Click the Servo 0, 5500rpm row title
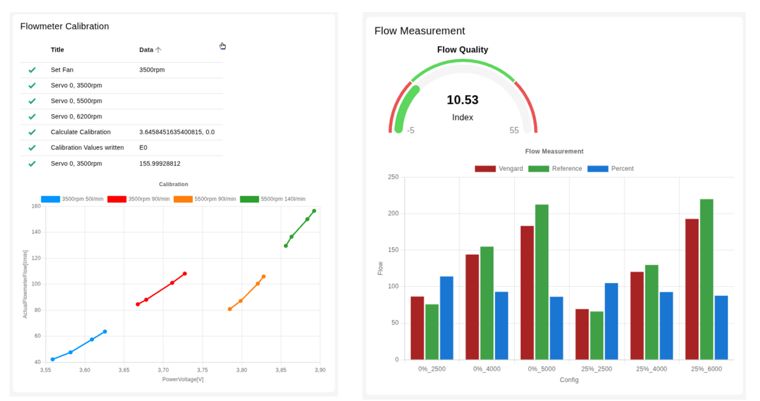The image size is (760, 401). 76,101
